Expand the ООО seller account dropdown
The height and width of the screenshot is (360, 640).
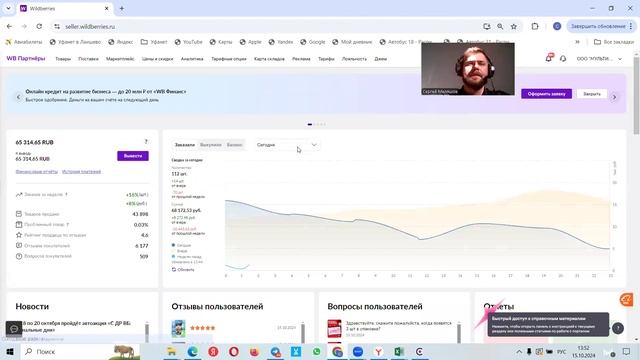point(599,59)
